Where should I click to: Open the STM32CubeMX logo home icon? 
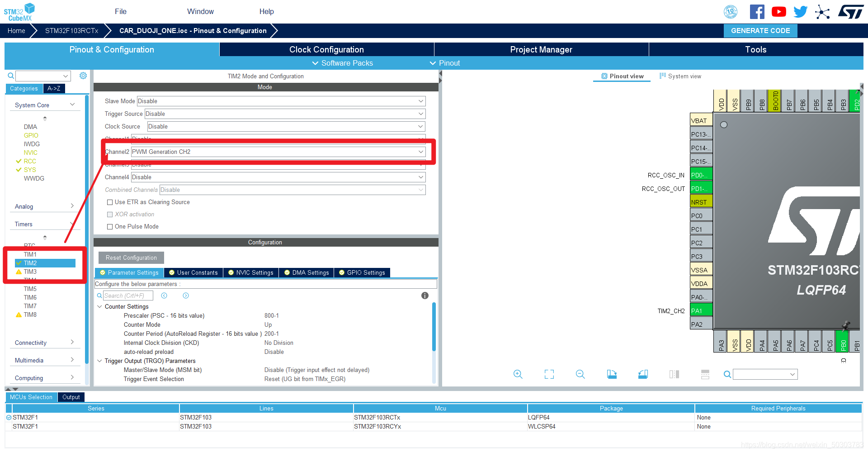point(19,12)
